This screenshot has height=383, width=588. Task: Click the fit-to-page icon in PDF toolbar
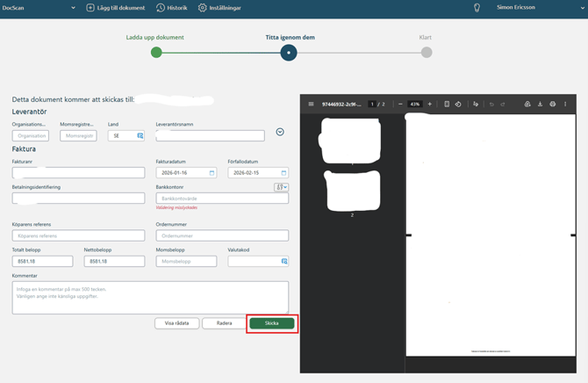[x=447, y=104]
